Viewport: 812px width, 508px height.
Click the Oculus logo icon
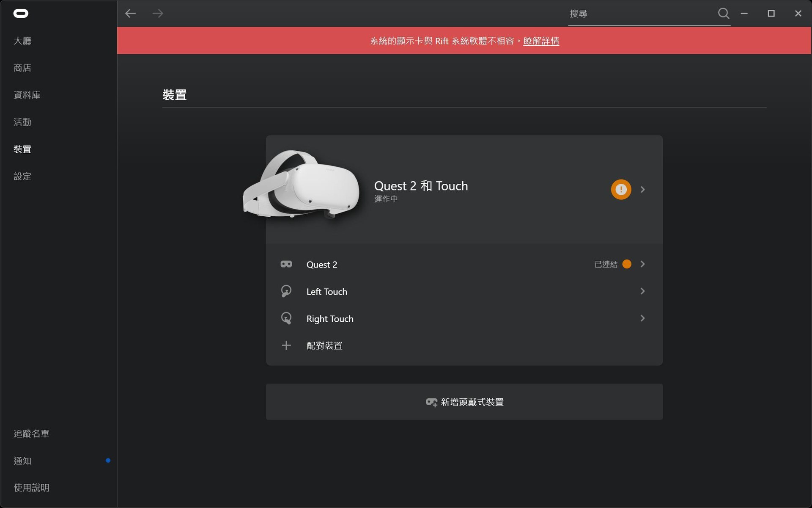[x=20, y=13]
